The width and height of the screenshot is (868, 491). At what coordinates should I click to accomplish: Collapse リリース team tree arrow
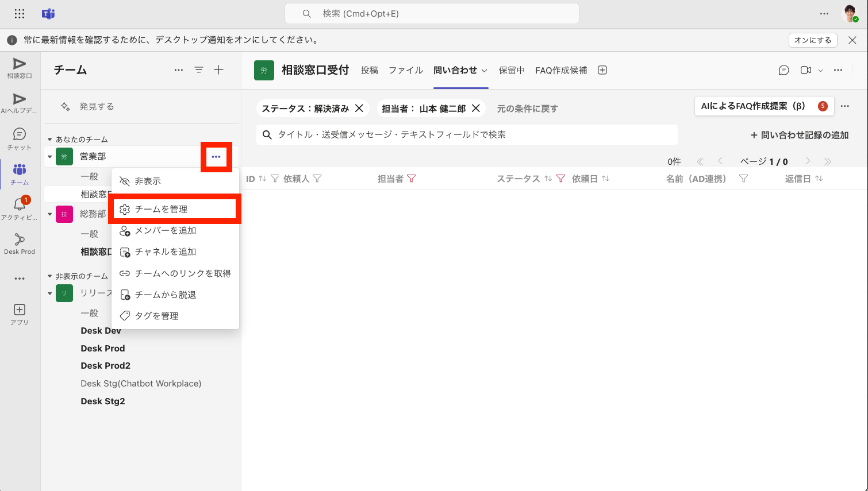50,293
